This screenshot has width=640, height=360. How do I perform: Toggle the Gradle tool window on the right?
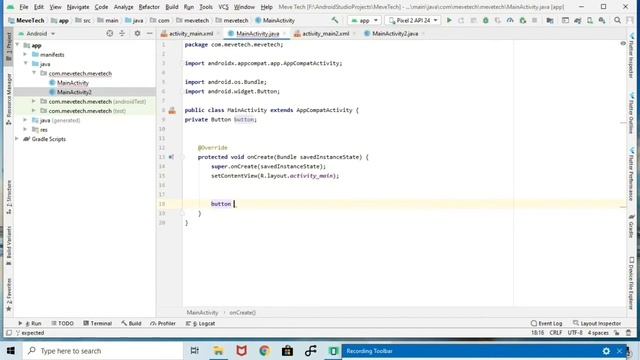point(631,227)
